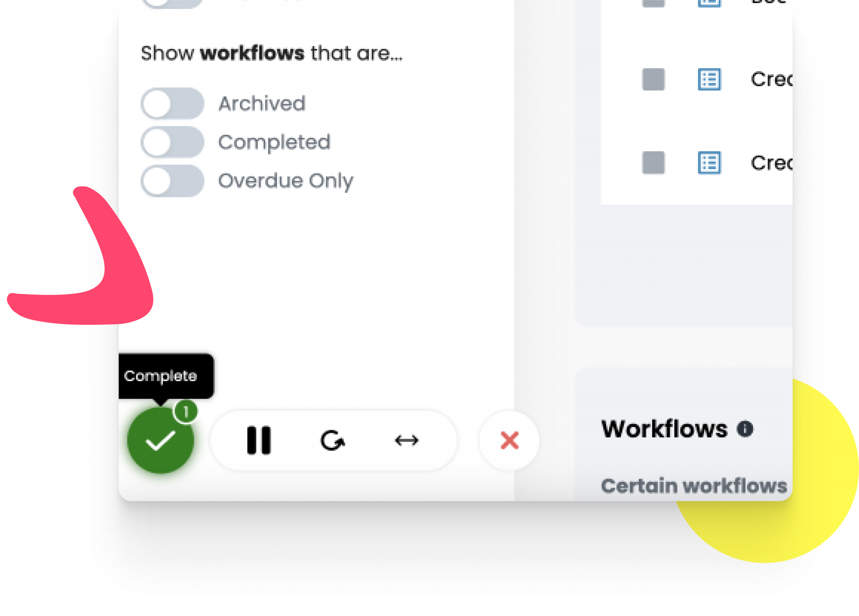Enable the Completed workflows switch

click(x=172, y=142)
